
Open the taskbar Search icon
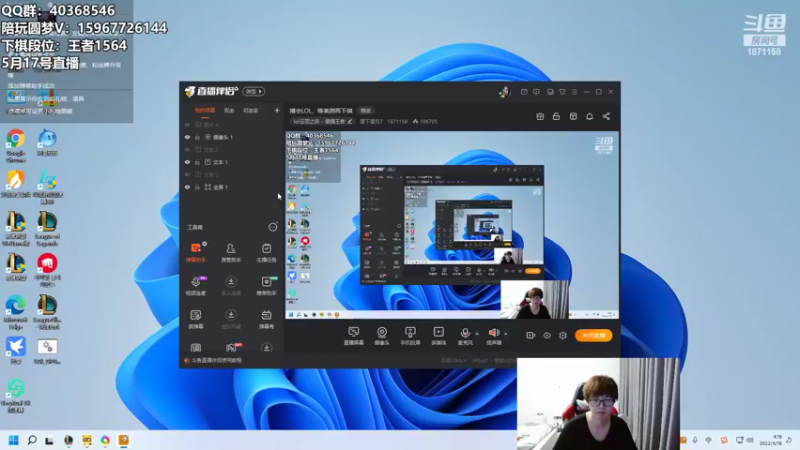tap(32, 440)
